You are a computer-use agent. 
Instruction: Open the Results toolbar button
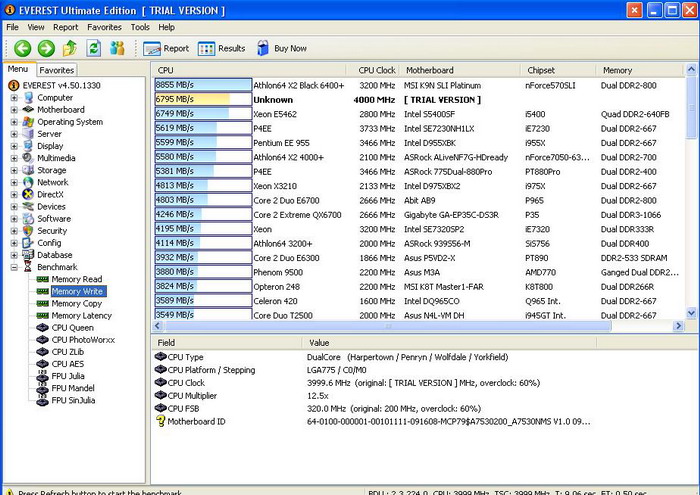(x=221, y=48)
